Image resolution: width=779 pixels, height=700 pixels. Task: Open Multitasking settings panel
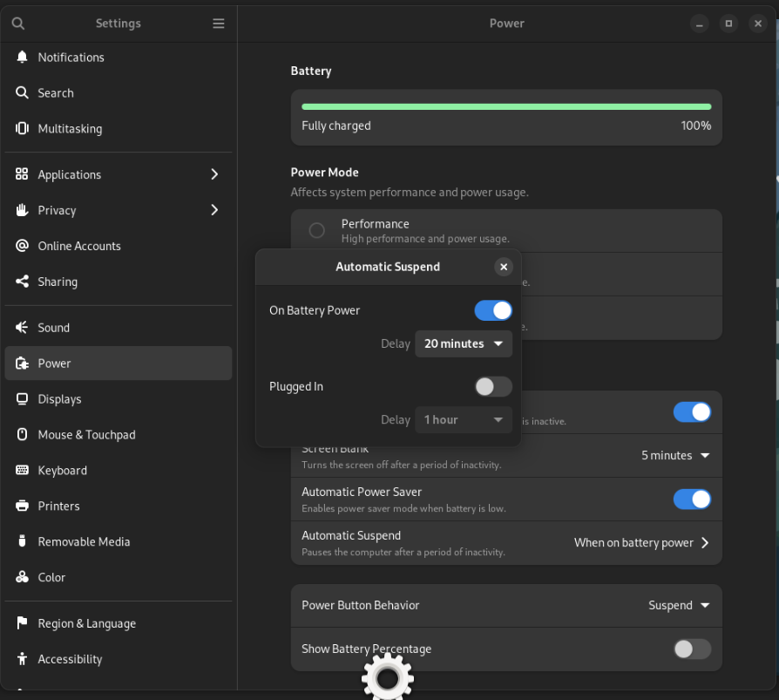(119, 129)
